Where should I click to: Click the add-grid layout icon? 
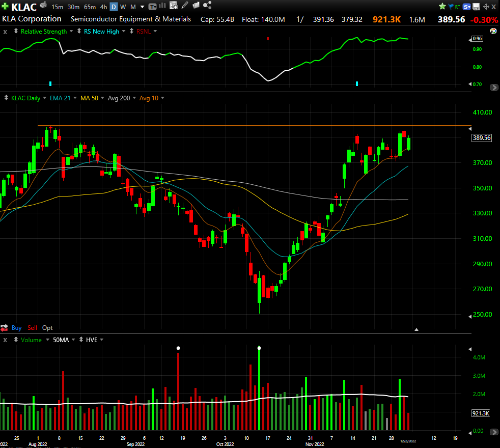[174, 5]
